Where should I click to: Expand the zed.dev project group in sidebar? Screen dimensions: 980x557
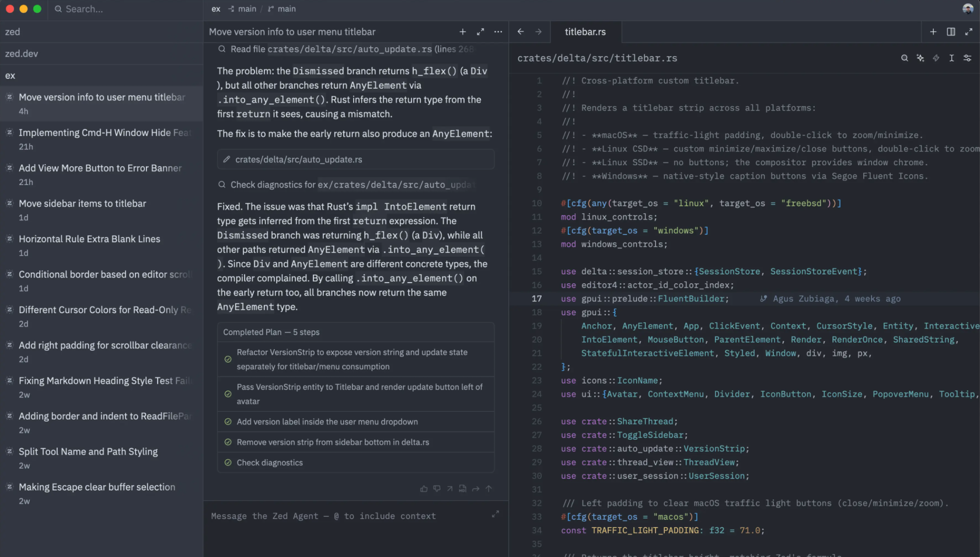click(22, 54)
